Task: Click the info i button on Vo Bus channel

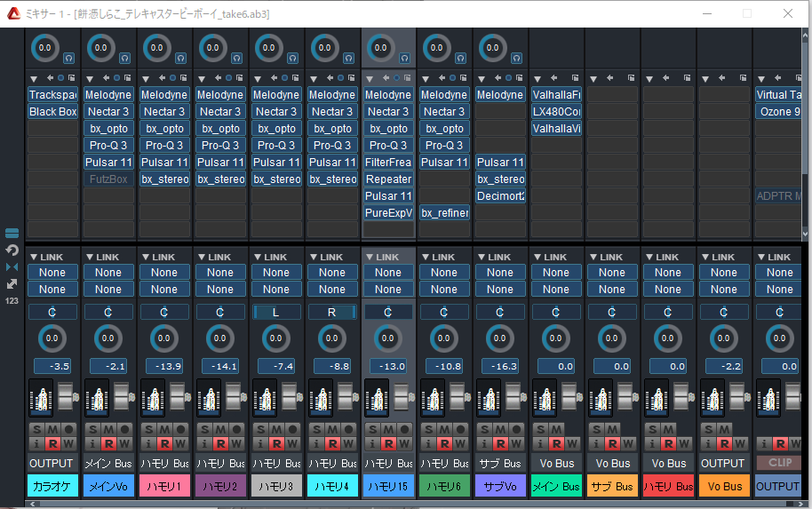Action: pyautogui.click(x=708, y=444)
